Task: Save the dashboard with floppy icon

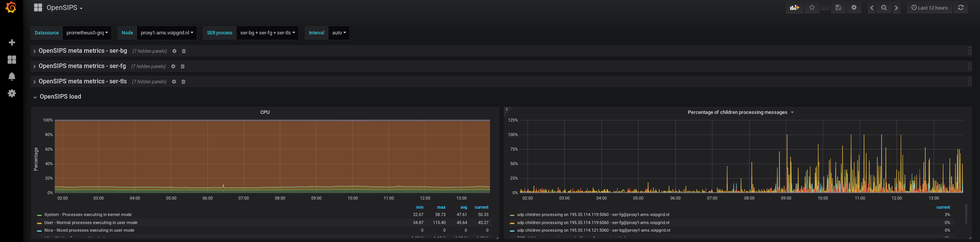Action: 838,8
